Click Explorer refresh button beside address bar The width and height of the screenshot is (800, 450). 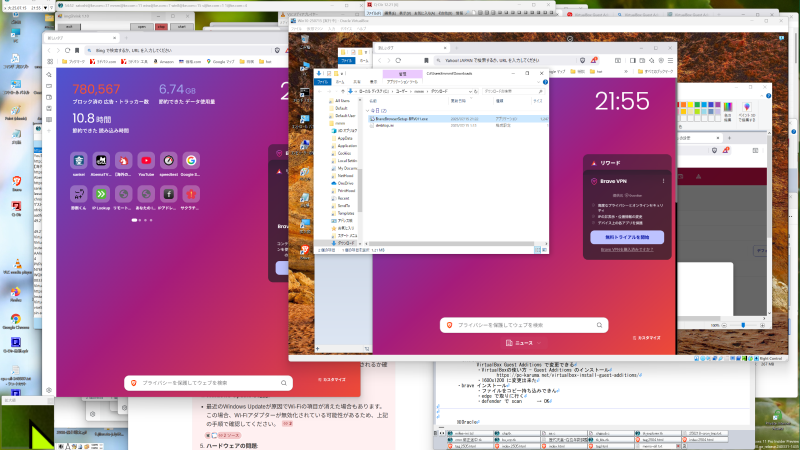[x=476, y=91]
